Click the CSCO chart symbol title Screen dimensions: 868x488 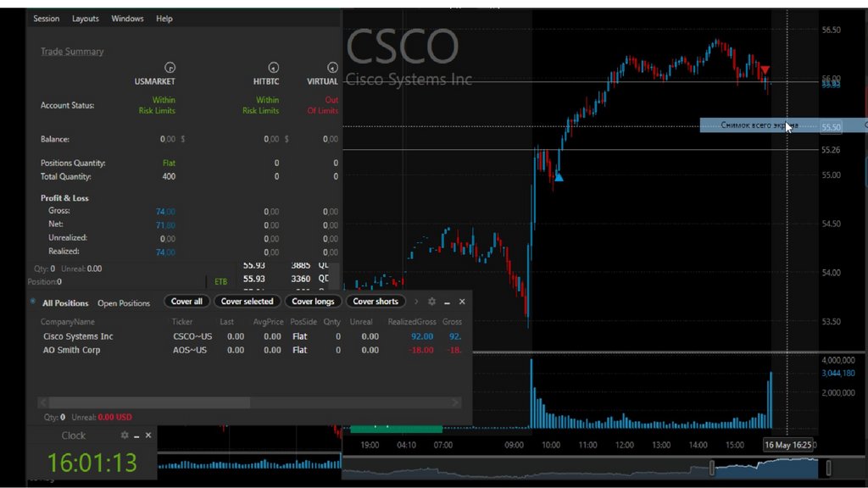[x=403, y=47]
